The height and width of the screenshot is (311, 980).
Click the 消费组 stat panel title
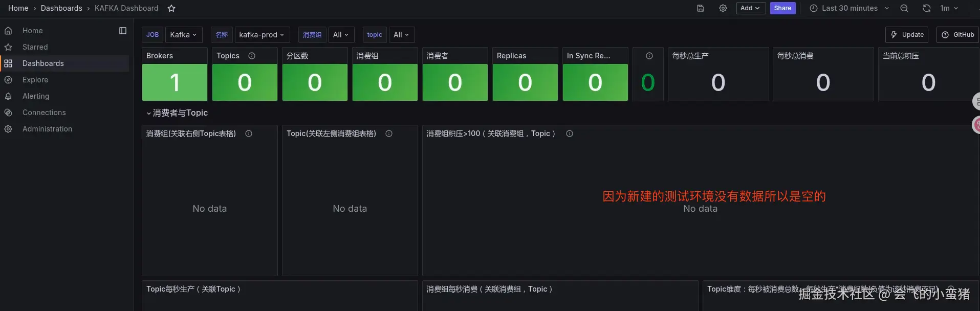tap(367, 56)
